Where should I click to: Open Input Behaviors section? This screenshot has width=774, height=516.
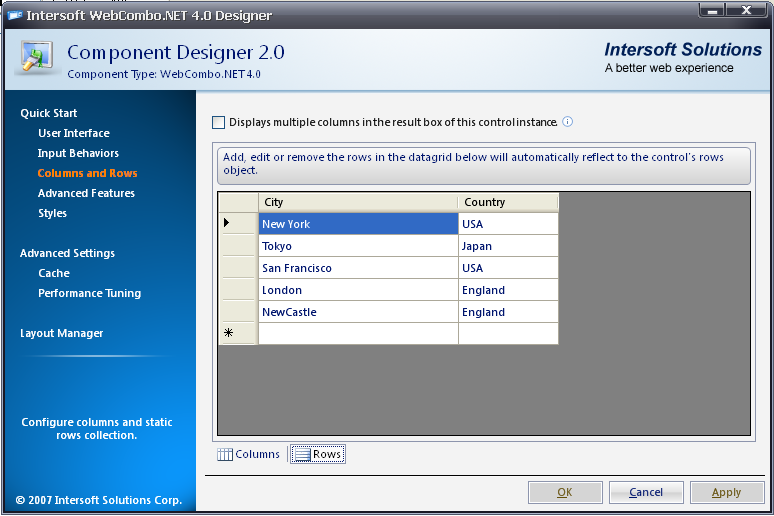click(78, 153)
